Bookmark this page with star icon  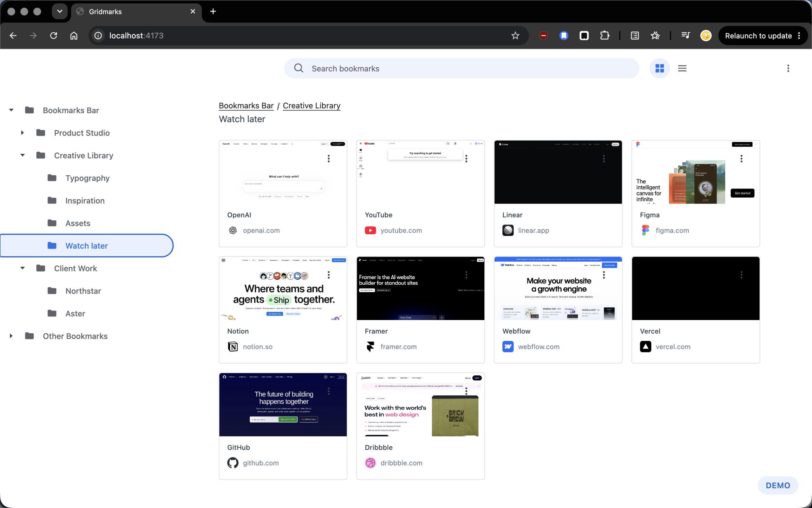[515, 36]
